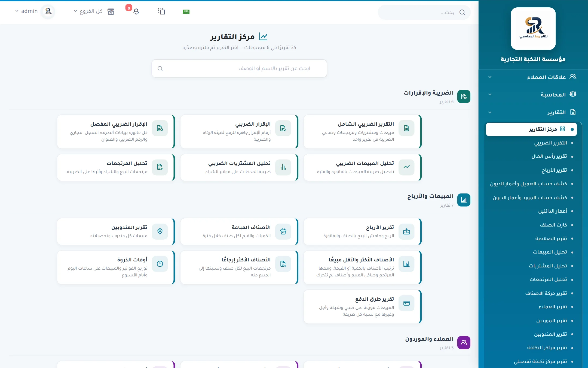Screen dimensions: 588x368
Task: Click the العملاء والموردون group icon
Action: [x=464, y=343]
